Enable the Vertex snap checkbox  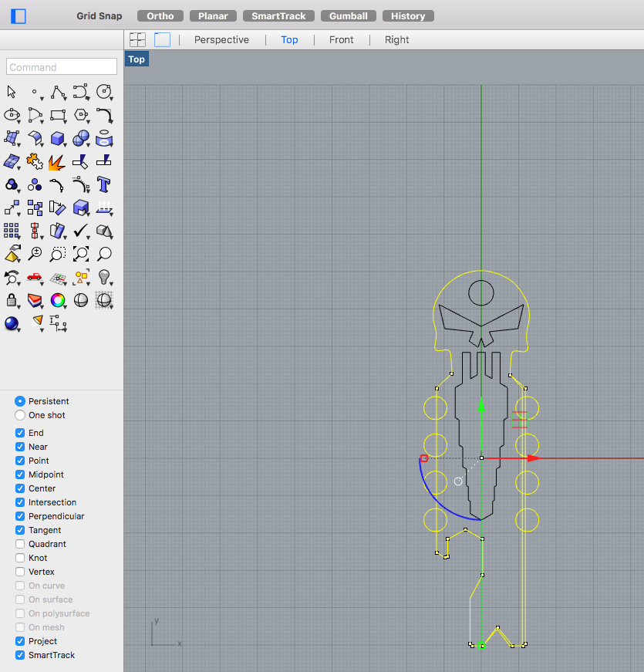click(x=20, y=572)
